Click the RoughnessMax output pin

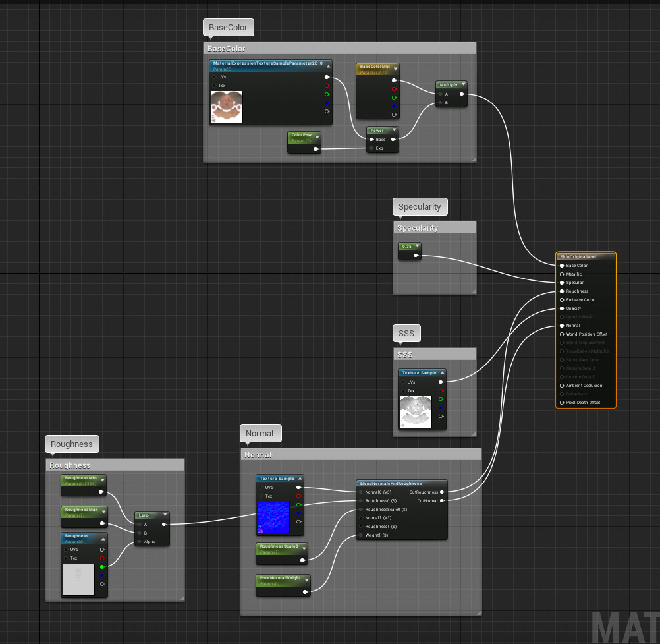[x=102, y=523]
